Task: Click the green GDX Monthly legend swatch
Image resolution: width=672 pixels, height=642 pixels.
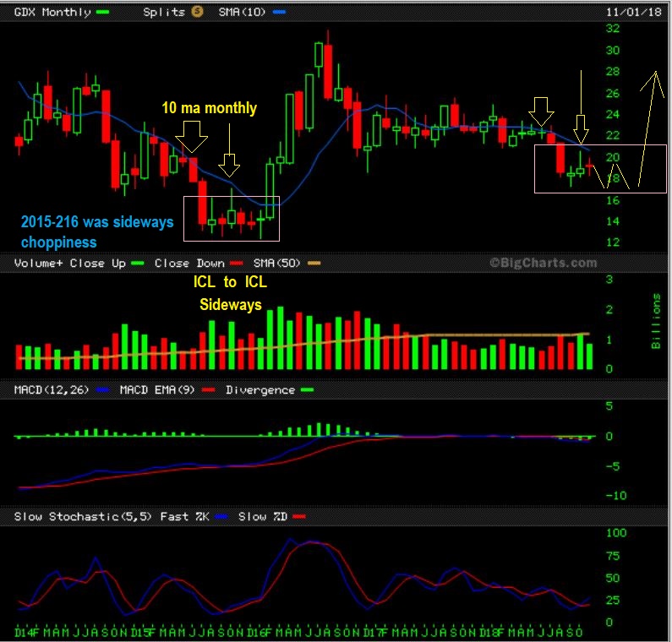Action: (x=103, y=11)
